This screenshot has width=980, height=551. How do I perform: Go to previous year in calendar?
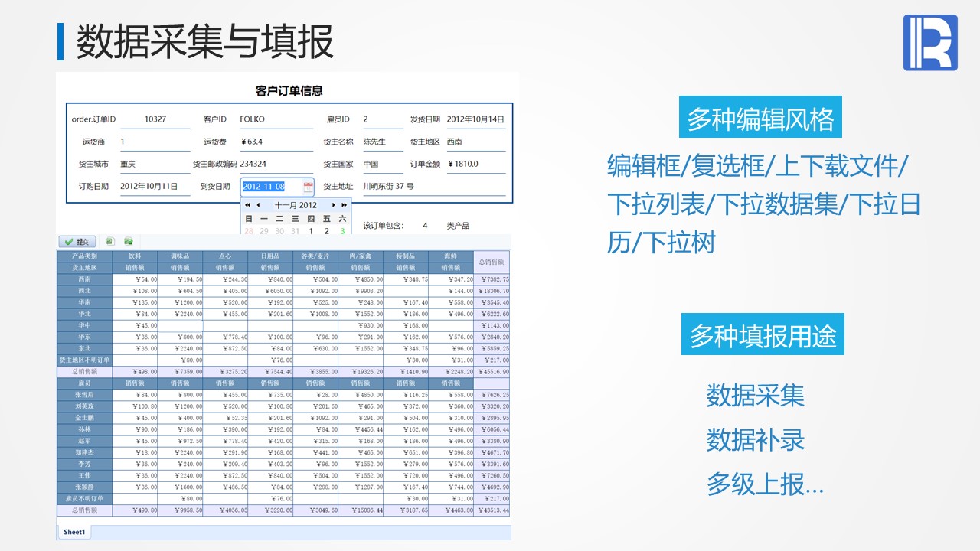point(247,205)
